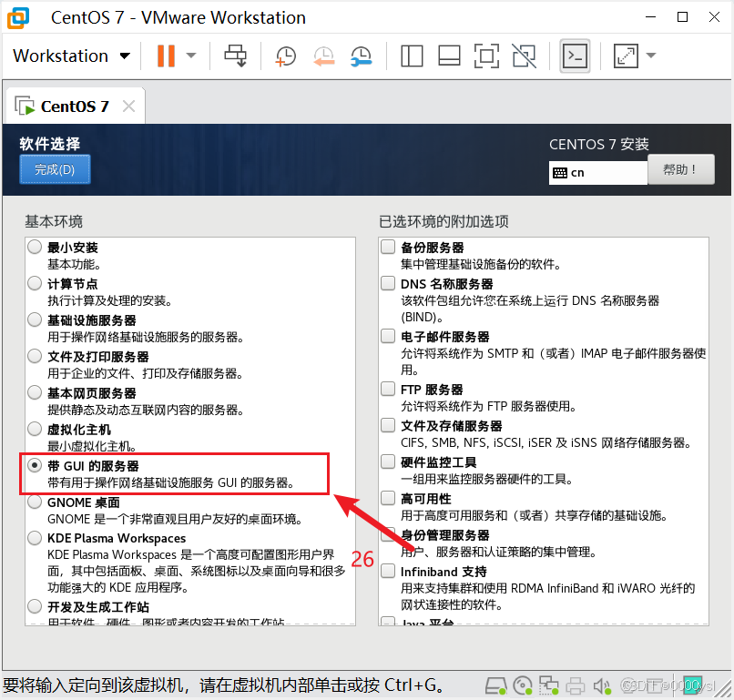The image size is (734, 700).
Task: Open the console view button
Action: [x=575, y=56]
